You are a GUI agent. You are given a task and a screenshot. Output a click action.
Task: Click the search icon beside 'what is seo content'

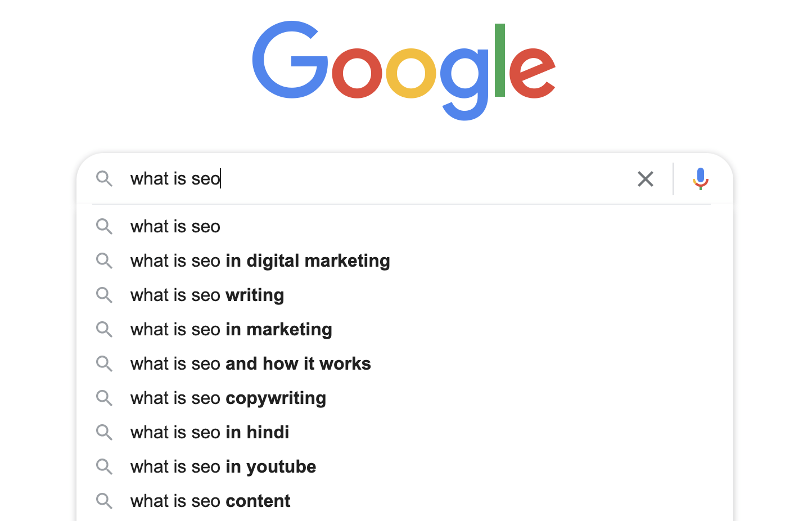click(104, 501)
